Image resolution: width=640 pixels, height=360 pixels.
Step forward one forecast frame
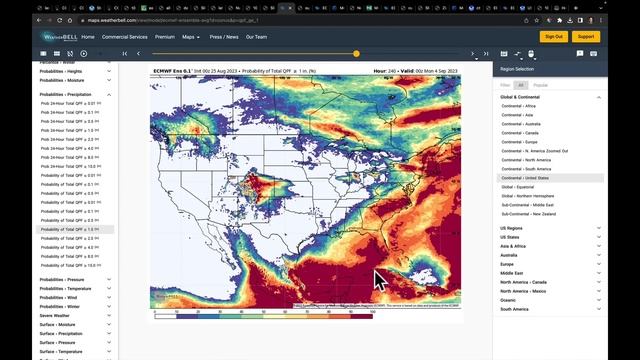point(473,53)
